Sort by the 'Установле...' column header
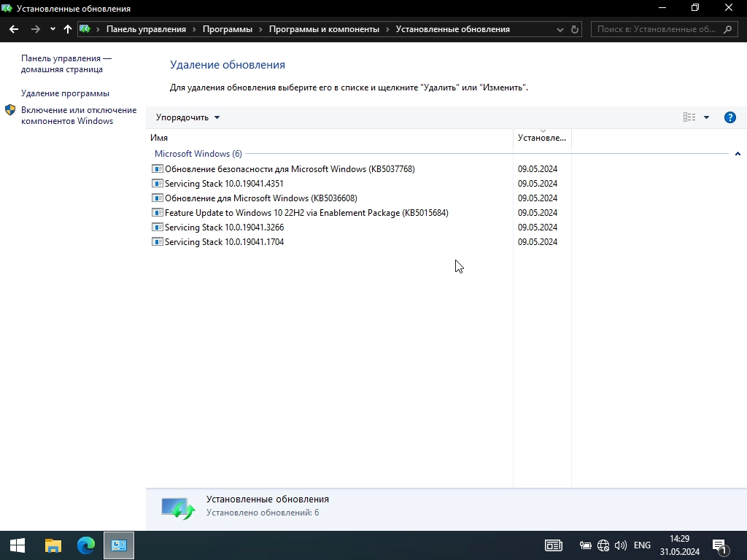This screenshot has height=560, width=747. (x=542, y=138)
